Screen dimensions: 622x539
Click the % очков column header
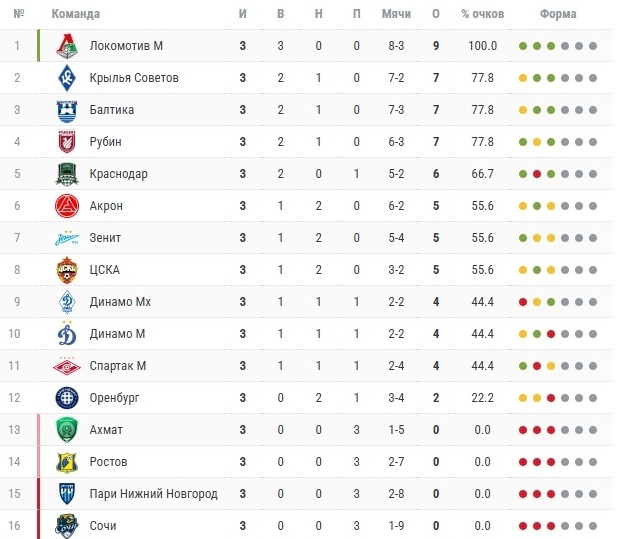point(483,15)
